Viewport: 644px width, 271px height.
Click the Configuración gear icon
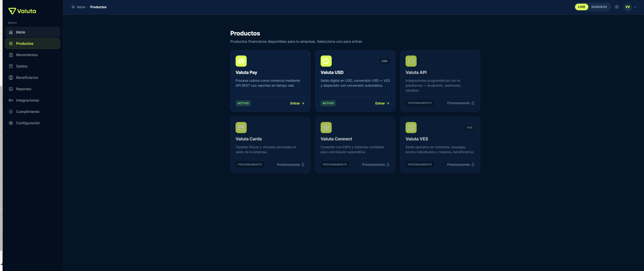11,123
